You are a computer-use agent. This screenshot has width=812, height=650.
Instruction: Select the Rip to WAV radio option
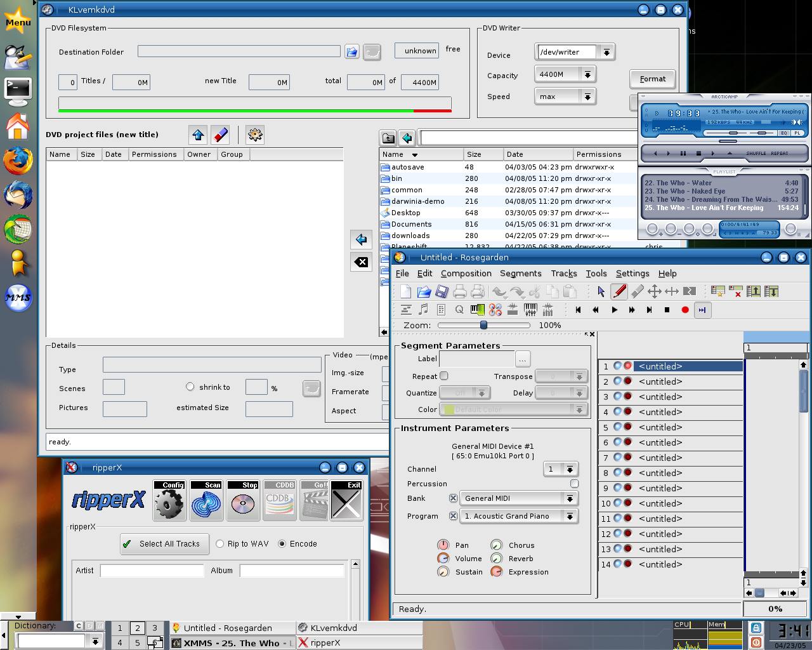point(220,544)
